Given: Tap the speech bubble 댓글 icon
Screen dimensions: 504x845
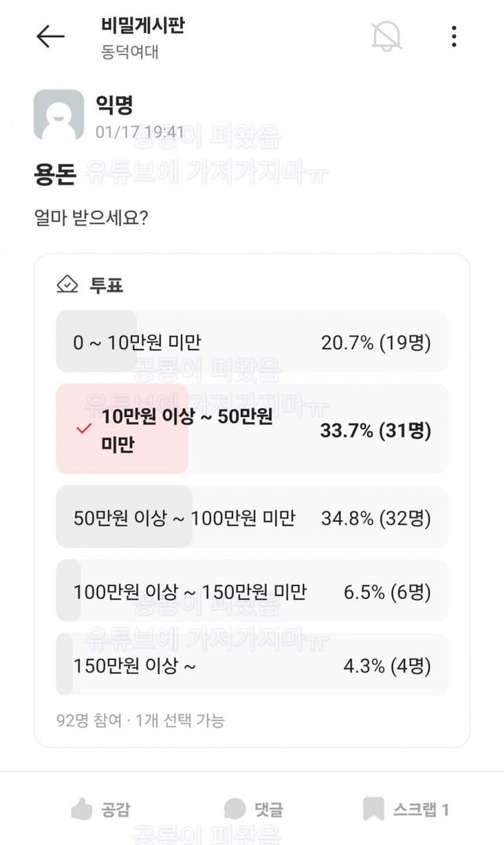Looking at the screenshot, I should 235,809.
